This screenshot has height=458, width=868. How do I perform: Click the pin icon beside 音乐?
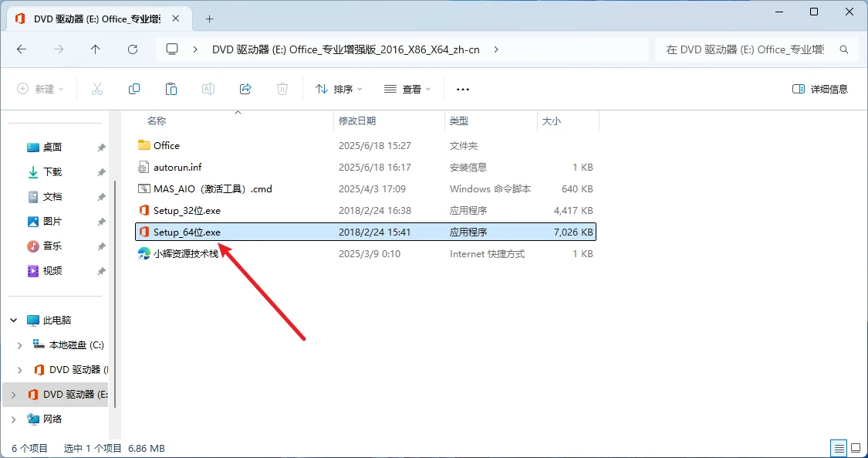pyautogui.click(x=101, y=246)
